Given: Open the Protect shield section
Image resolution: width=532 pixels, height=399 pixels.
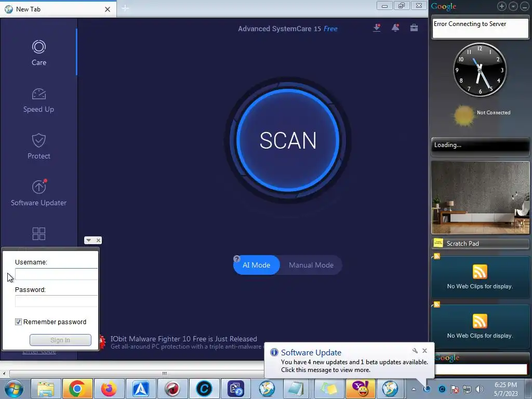Looking at the screenshot, I should pyautogui.click(x=38, y=147).
